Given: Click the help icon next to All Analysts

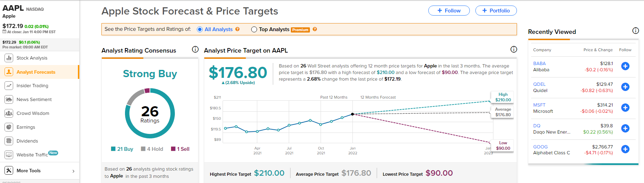Looking at the screenshot, I should 238,29.
